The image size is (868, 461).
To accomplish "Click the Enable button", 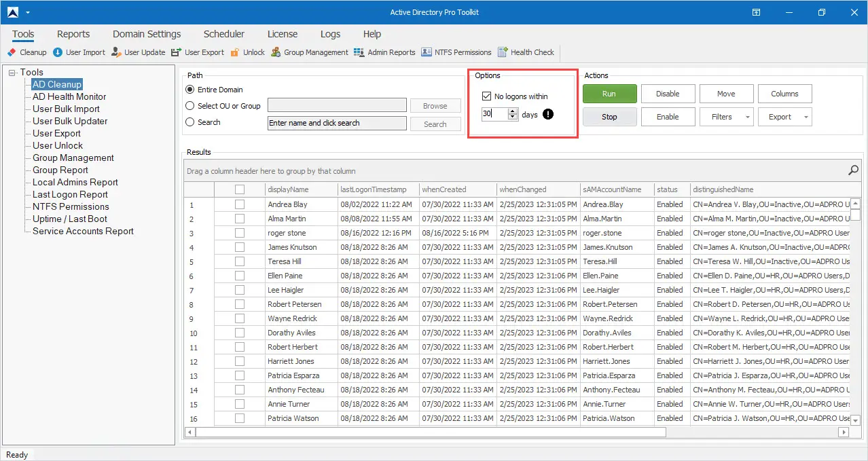I will tap(668, 117).
